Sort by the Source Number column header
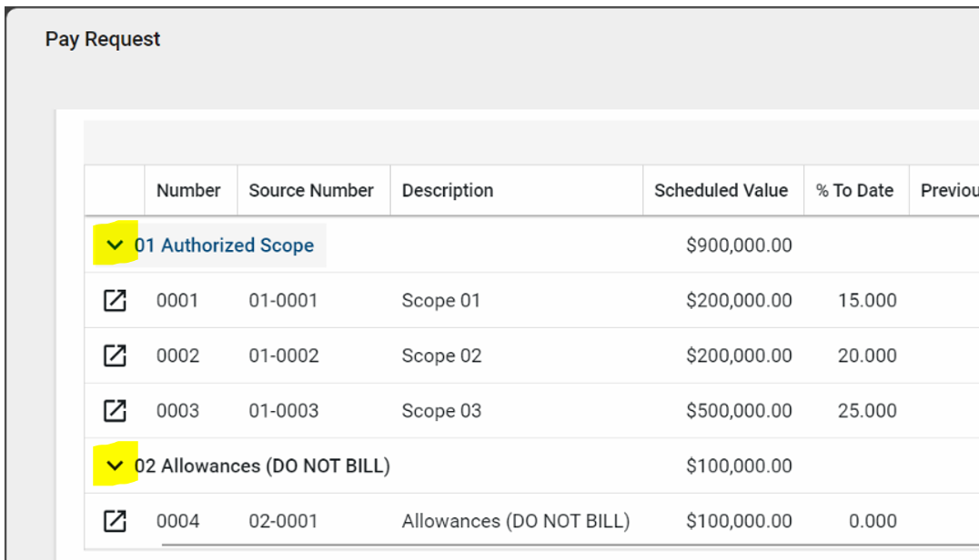The width and height of the screenshot is (979, 560). (311, 191)
